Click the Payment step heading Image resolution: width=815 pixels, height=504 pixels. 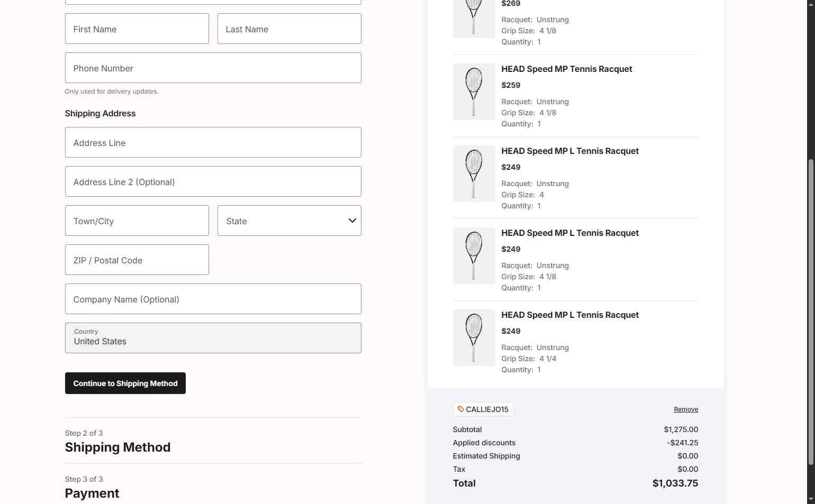tap(92, 493)
